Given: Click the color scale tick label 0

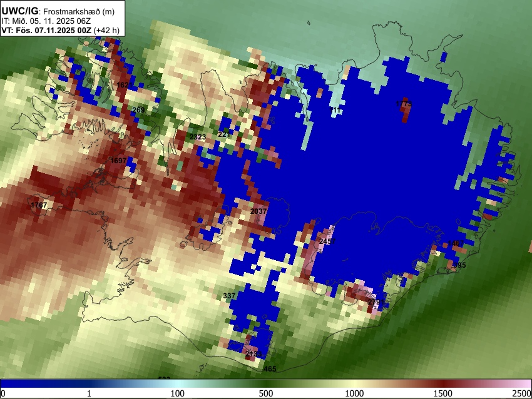Looking at the screenshot, I should (3, 393).
